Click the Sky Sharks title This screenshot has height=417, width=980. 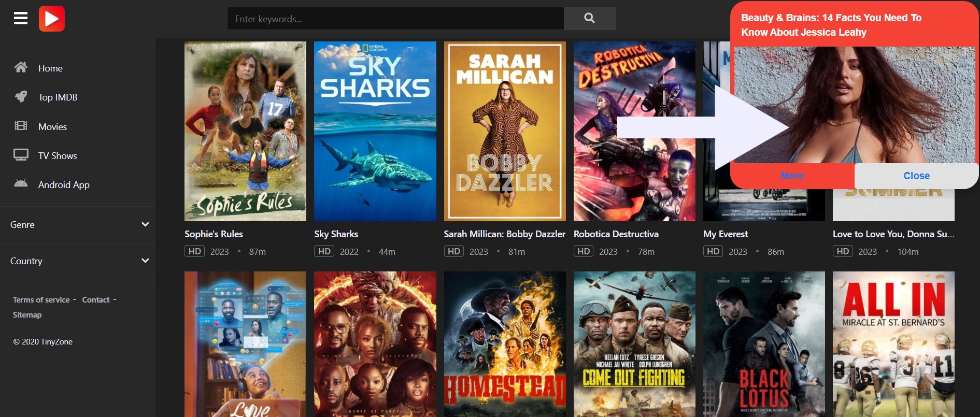pos(336,234)
